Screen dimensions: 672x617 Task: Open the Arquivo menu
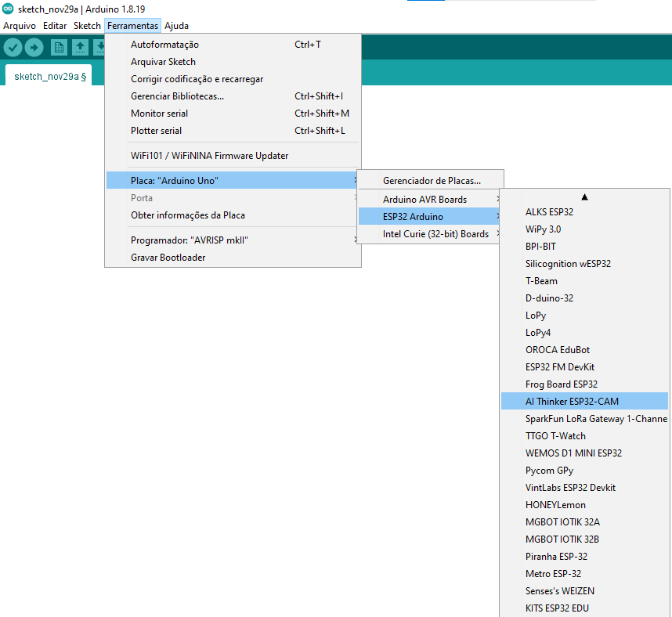[20, 26]
